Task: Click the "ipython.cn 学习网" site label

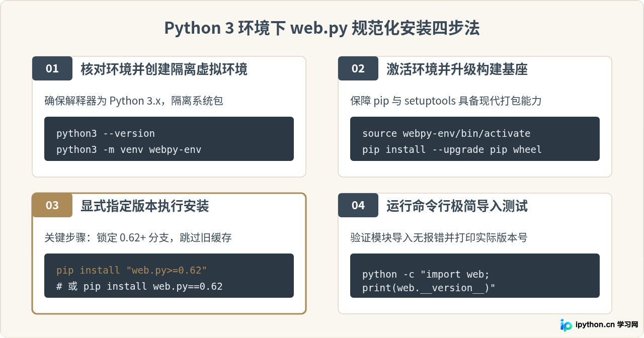Action: coord(607,324)
